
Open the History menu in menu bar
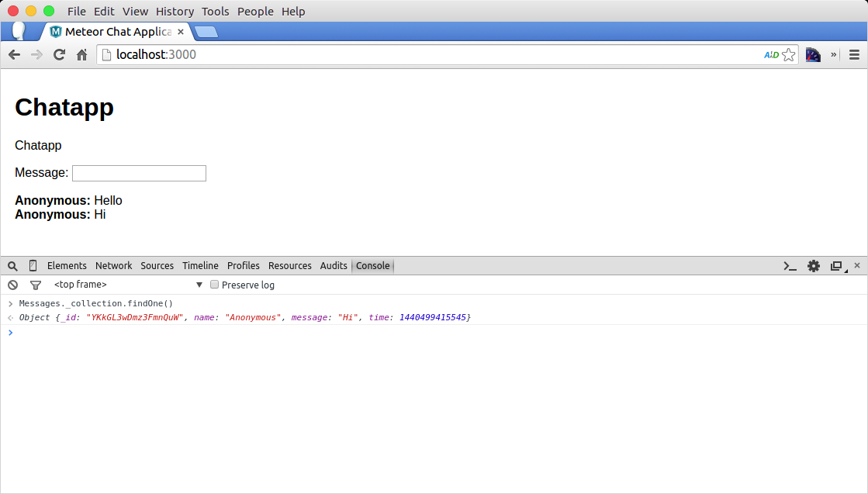coord(175,12)
